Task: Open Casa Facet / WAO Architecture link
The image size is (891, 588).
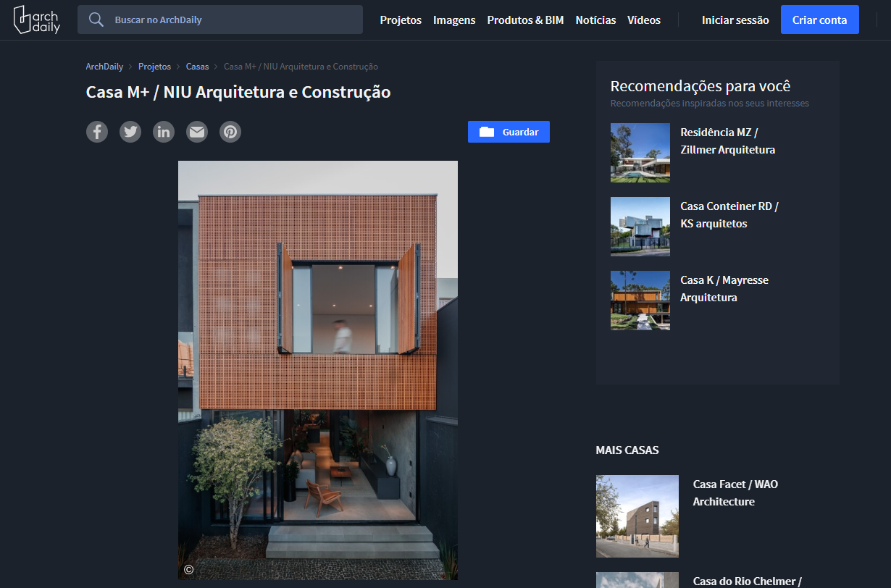Action: click(x=735, y=493)
